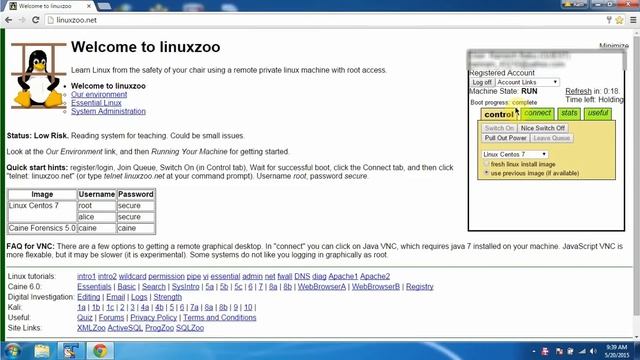Open Kali 10 tutorial link
This screenshot has width=640, height=360.
[x=248, y=307]
